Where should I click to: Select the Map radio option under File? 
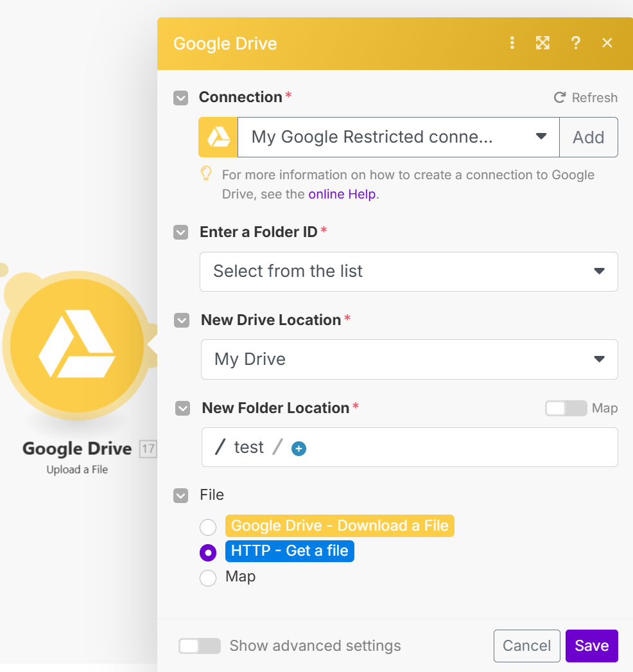(x=208, y=578)
